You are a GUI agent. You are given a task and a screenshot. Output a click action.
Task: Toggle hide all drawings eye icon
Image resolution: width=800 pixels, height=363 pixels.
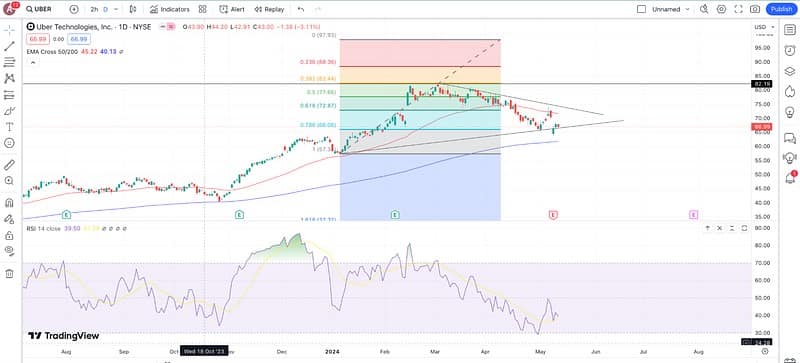pos(9,251)
